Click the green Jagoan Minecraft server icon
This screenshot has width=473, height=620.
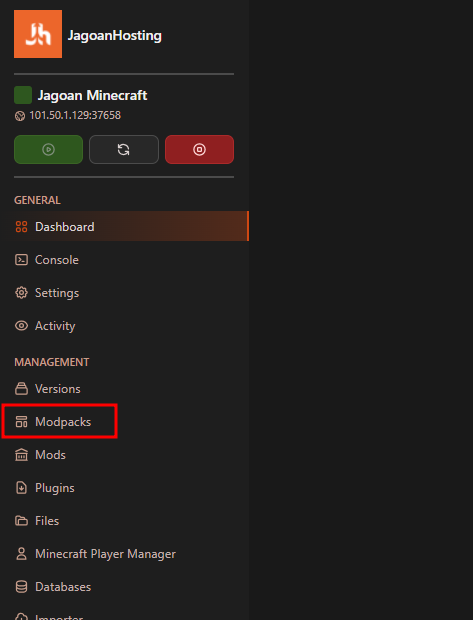point(23,95)
